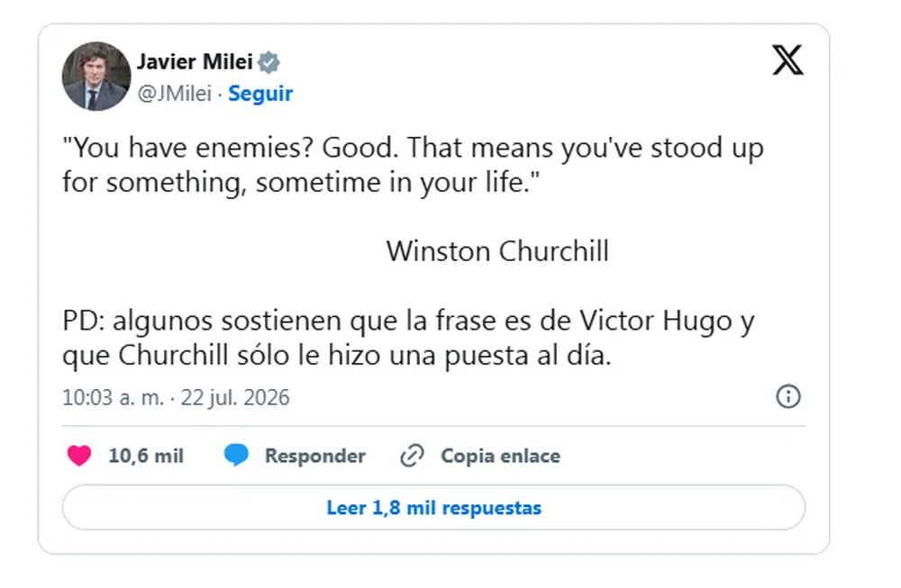Open the tweet info circle icon
The height and width of the screenshot is (588, 901).
[787, 396]
